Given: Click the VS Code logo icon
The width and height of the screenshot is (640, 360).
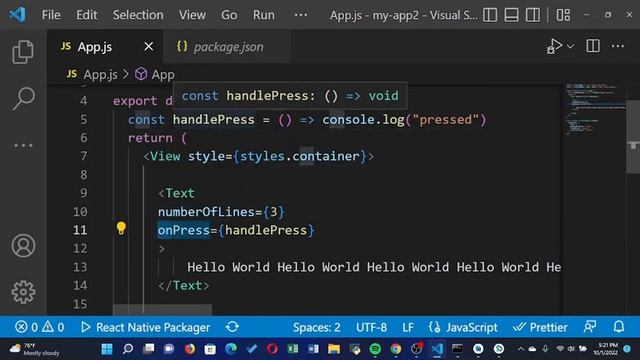Looking at the screenshot, I should (18, 15).
